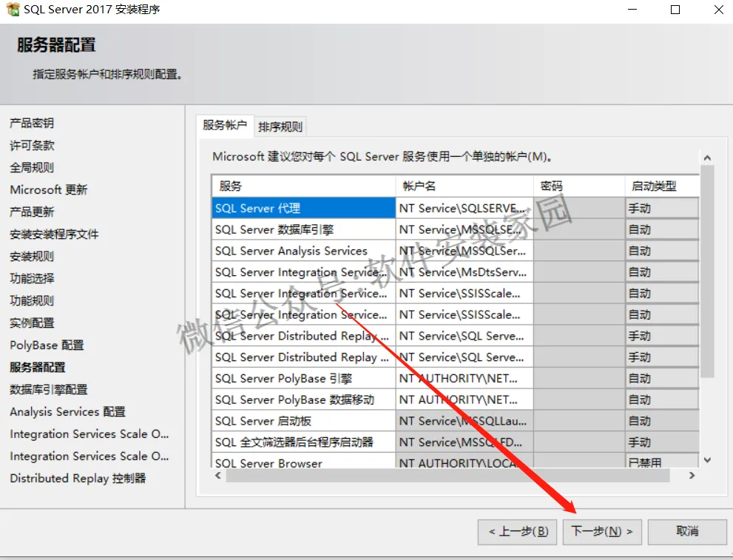Click Analysis Services 配置 step in sidebar

coord(67,412)
